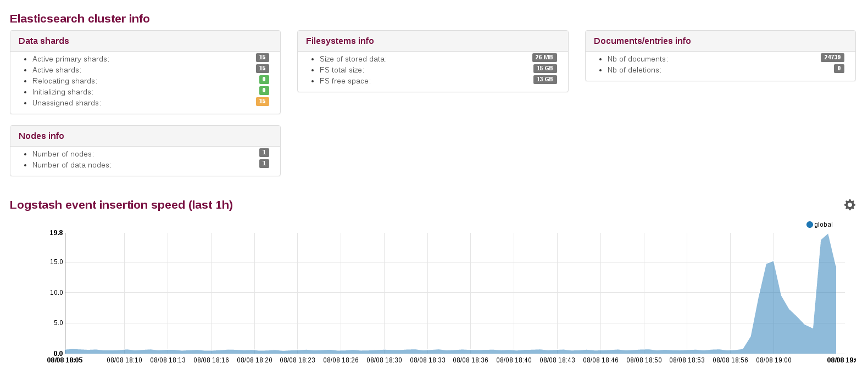Click the 5.0 y-axis label
Image resolution: width=868 pixels, height=380 pixels.
coord(58,323)
